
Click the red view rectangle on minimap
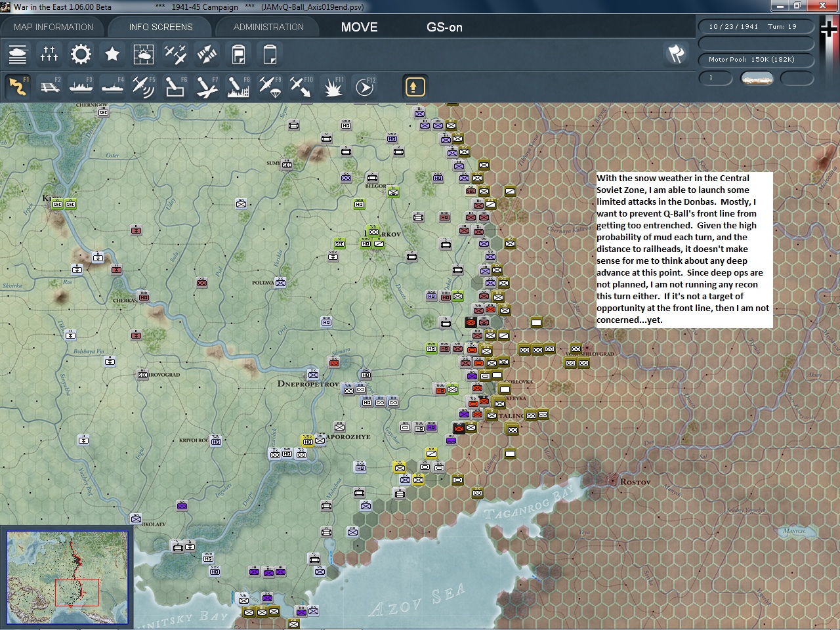coord(77,592)
